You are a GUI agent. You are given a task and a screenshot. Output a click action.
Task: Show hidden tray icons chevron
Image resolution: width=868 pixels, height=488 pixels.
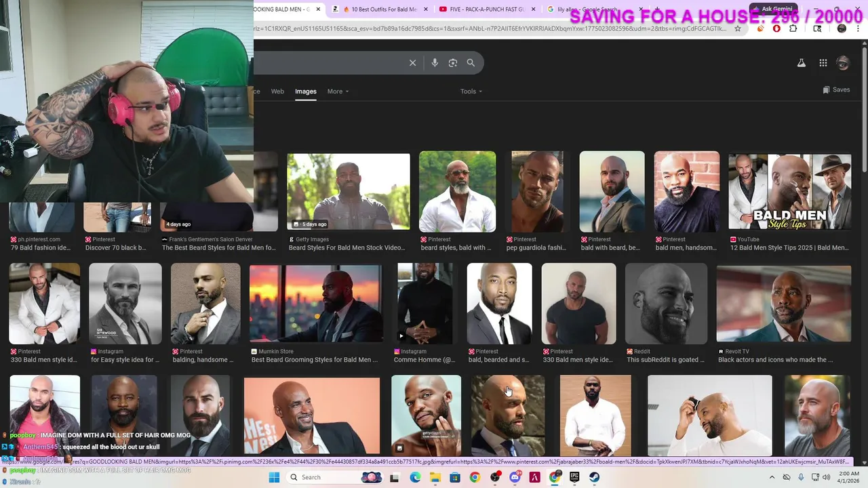click(x=772, y=477)
